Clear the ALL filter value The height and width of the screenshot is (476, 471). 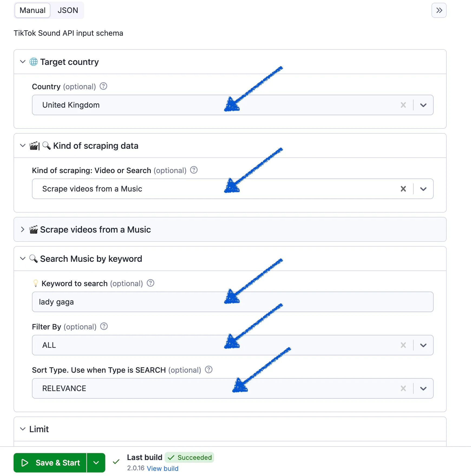(x=403, y=345)
